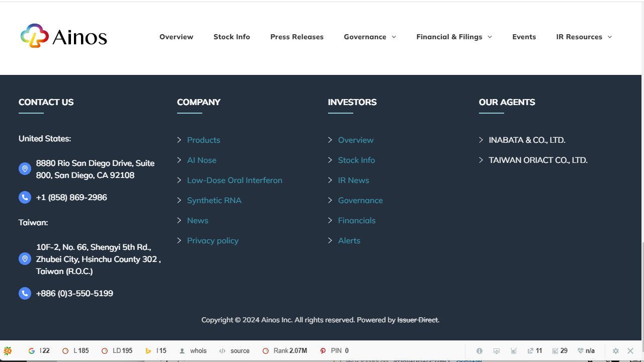Open the INABATA & CO., LTD. agent link

[527, 140]
